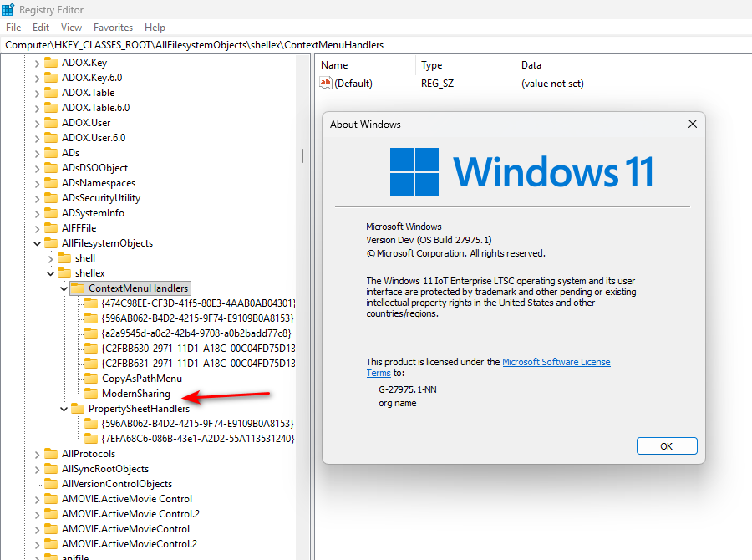752x560 pixels.
Task: Expand the ADOX.User node
Action: tap(37, 124)
